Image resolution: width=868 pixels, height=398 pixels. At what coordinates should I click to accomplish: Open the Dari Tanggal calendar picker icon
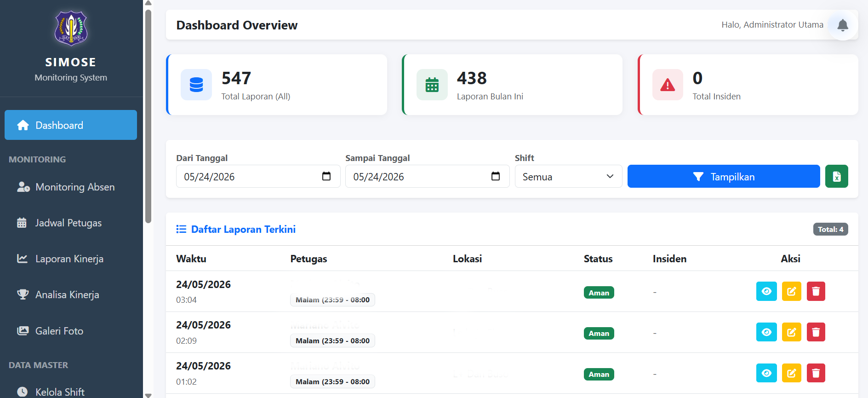tap(326, 176)
